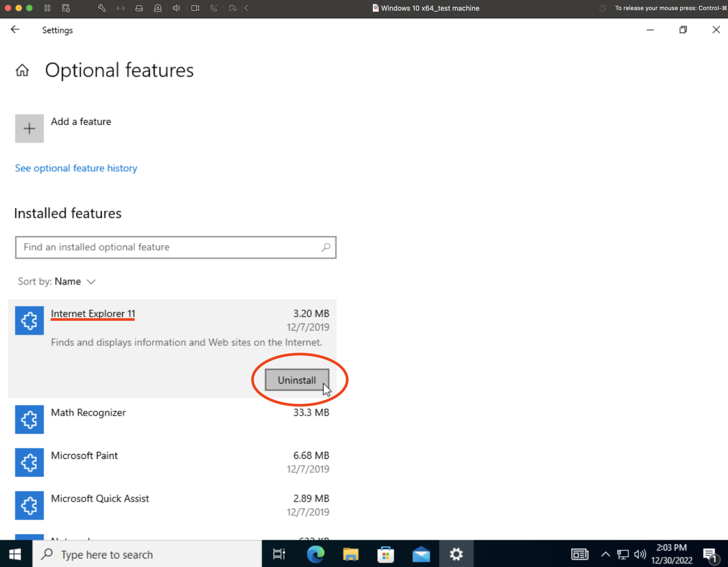Open Task View from the taskbar
The image size is (728, 567).
(x=279, y=554)
